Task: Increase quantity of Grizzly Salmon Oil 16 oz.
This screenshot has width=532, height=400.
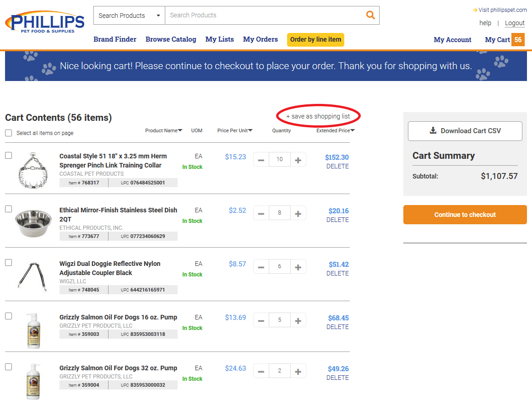Action: click(x=298, y=321)
